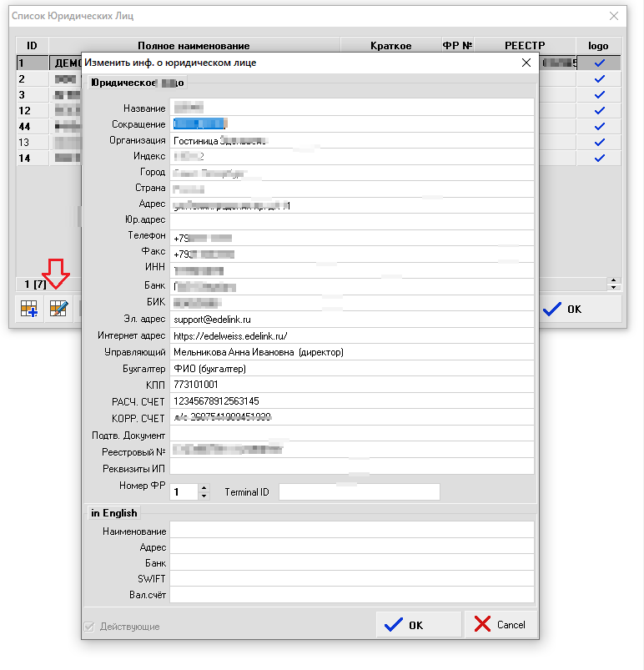Click the Полное наименование column header

[194, 46]
